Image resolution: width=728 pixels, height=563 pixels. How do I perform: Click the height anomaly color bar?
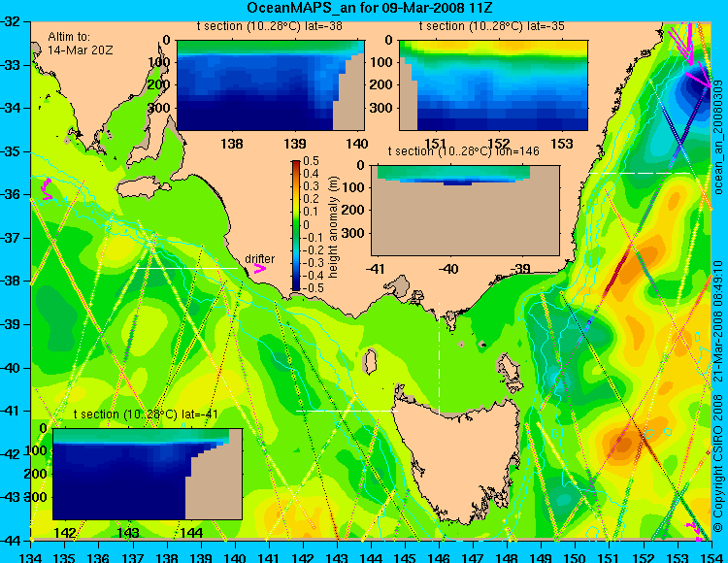tap(296, 225)
